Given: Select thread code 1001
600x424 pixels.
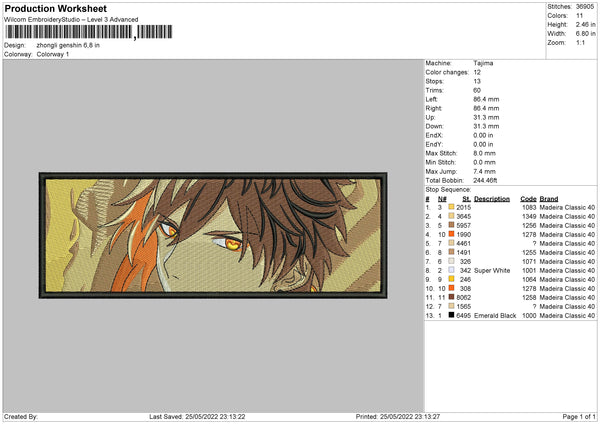Looking at the screenshot, I should tap(529, 271).
